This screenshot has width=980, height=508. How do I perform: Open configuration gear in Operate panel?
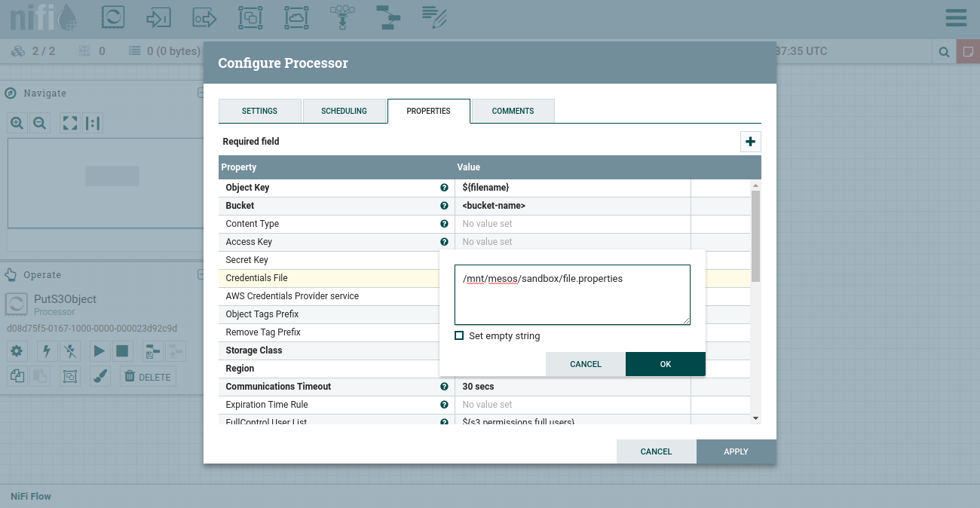(17, 350)
